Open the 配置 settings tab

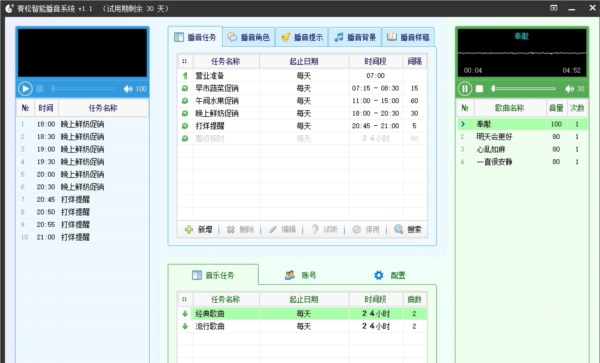pos(390,275)
